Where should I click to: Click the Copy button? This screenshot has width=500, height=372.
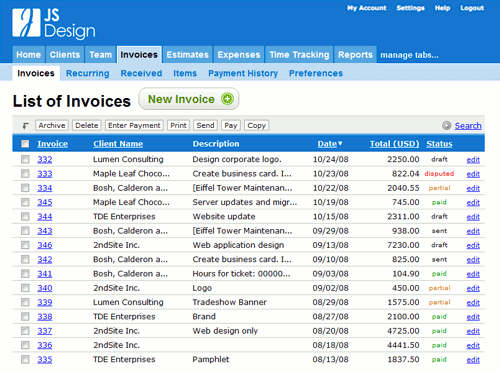pyautogui.click(x=257, y=125)
